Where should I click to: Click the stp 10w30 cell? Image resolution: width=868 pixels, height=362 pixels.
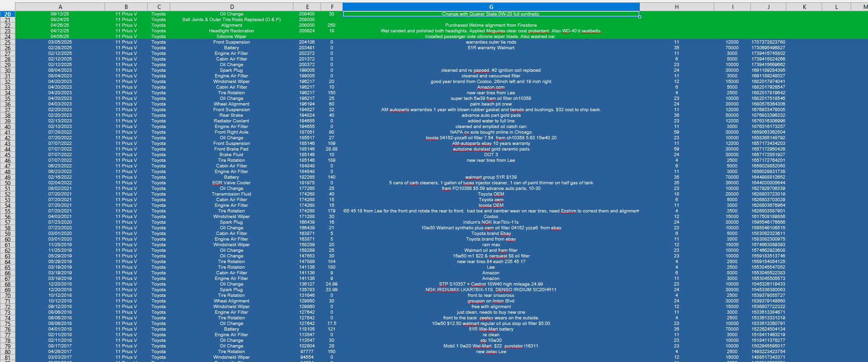pos(491,340)
